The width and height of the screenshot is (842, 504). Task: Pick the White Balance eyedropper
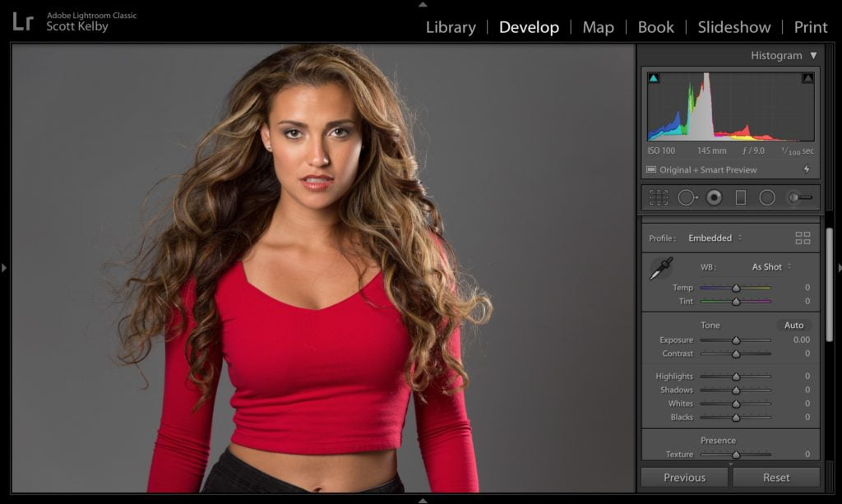(661, 268)
